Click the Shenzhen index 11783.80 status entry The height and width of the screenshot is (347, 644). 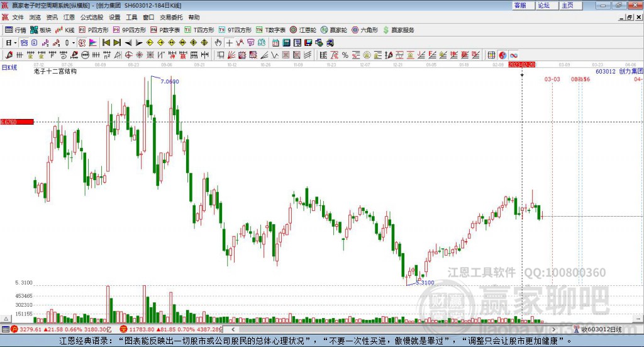coord(171,329)
